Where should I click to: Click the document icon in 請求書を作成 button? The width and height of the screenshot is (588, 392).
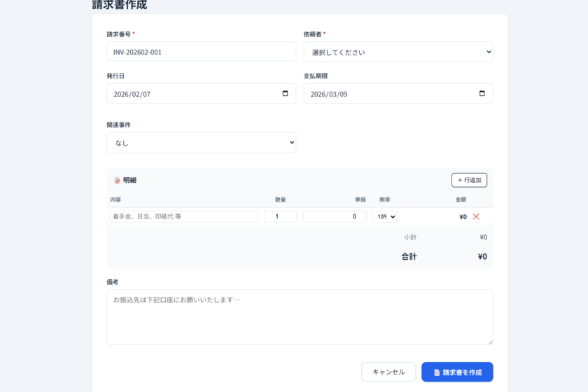[x=437, y=372]
